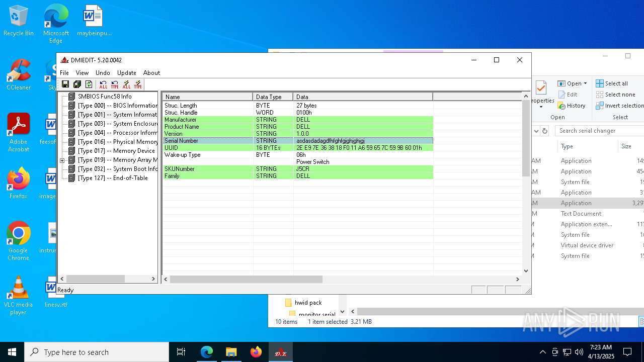Click the Task View taskbar icon
This screenshot has height=362, width=644.
pos(181,352)
